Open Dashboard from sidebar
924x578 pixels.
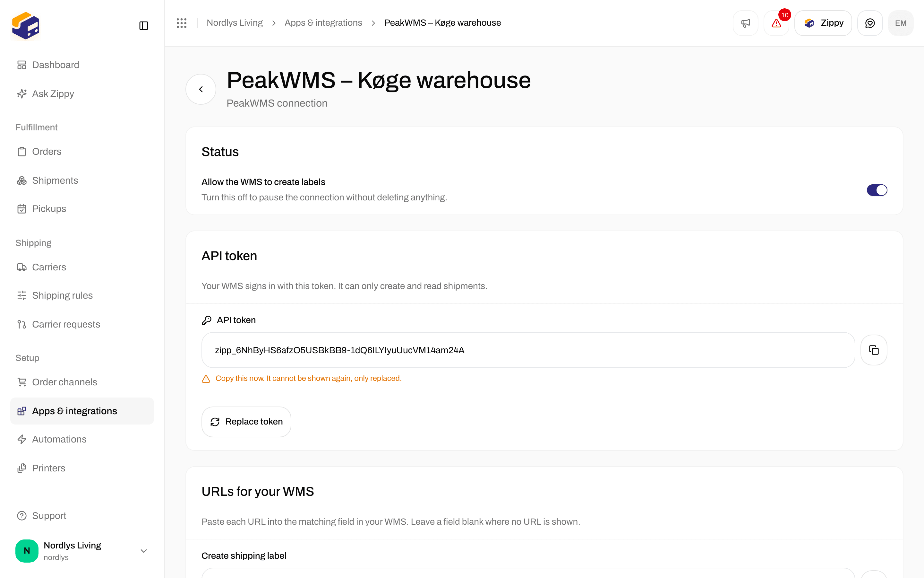[x=82, y=65]
